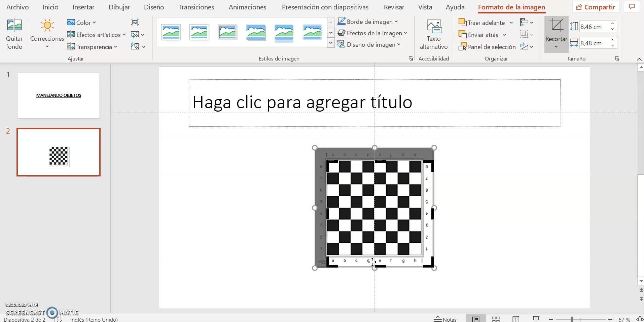Click the title placeholder Haga clic para agregar título
This screenshot has width=644, height=322.
(x=374, y=103)
